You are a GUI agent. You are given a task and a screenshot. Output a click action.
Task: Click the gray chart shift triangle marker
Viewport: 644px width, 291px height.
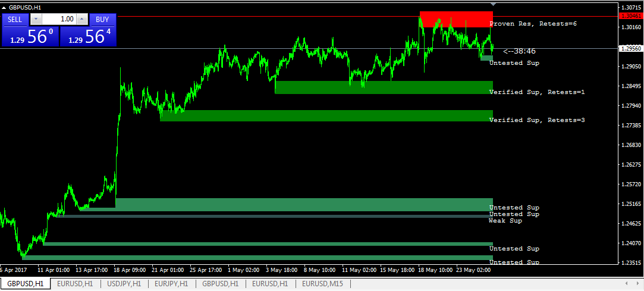494,5
